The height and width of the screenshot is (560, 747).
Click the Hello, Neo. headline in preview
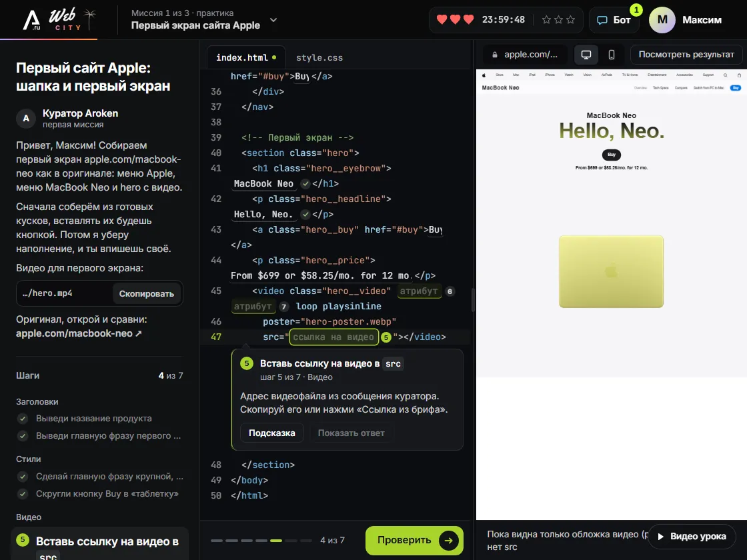pos(611,131)
